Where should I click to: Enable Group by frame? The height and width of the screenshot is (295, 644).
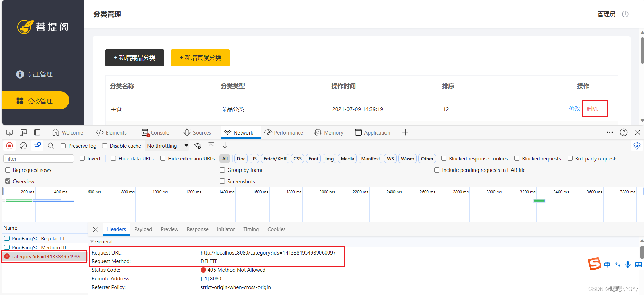pyautogui.click(x=222, y=170)
